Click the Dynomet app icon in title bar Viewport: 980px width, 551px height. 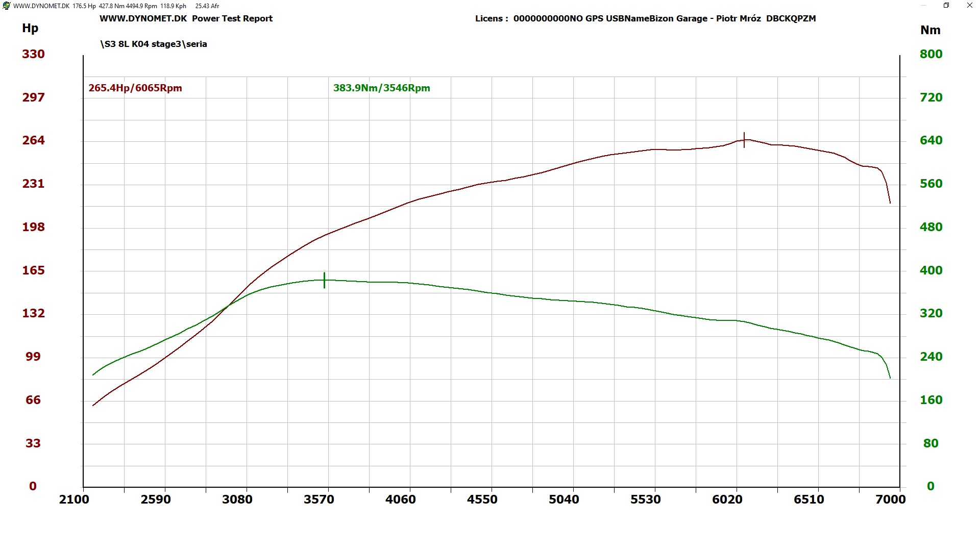[x=6, y=6]
